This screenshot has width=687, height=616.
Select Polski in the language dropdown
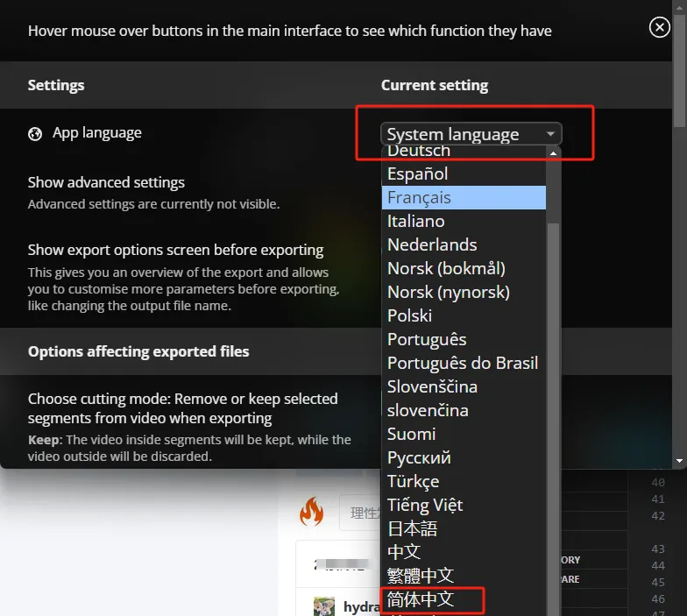464,315
